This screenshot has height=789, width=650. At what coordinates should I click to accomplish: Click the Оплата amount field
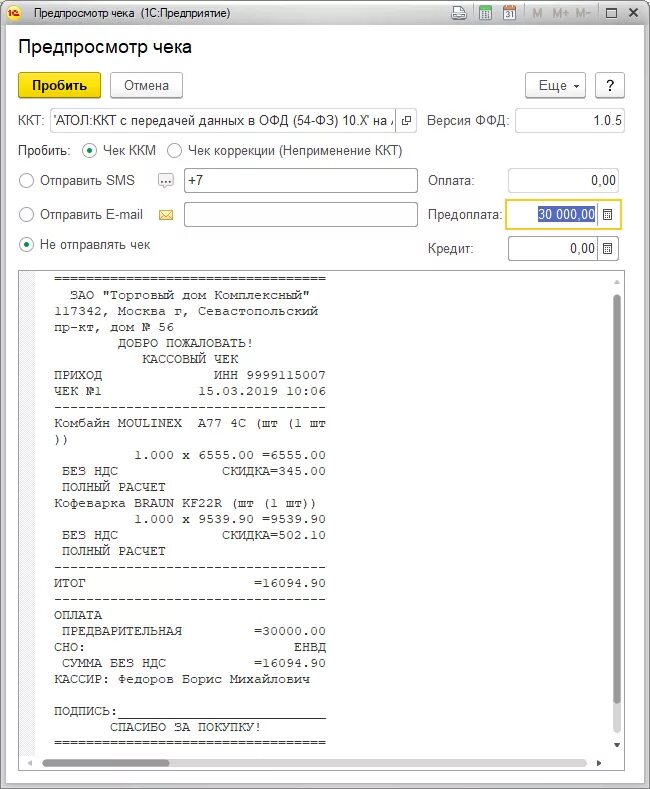point(563,181)
